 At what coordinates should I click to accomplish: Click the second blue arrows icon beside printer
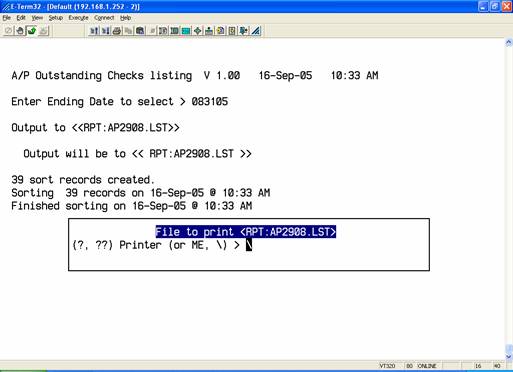coord(105,31)
